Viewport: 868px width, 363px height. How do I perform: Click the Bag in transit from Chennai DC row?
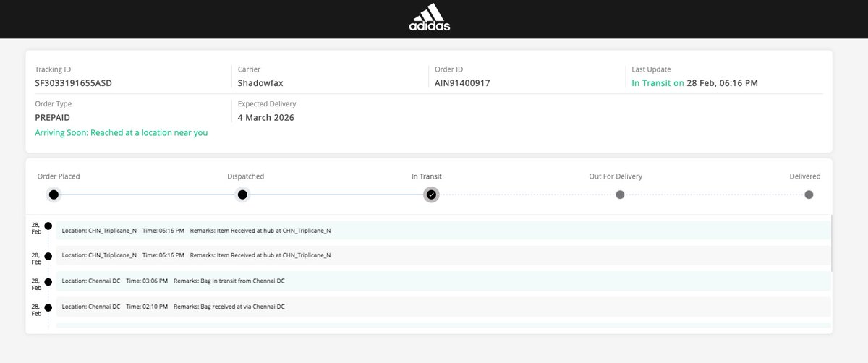[443, 281]
